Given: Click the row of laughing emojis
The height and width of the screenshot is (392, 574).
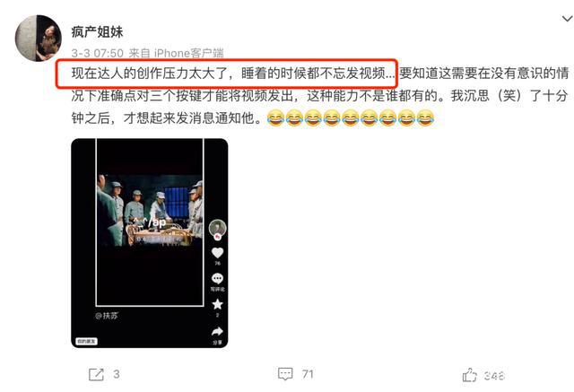Looking at the screenshot, I should point(351,118).
